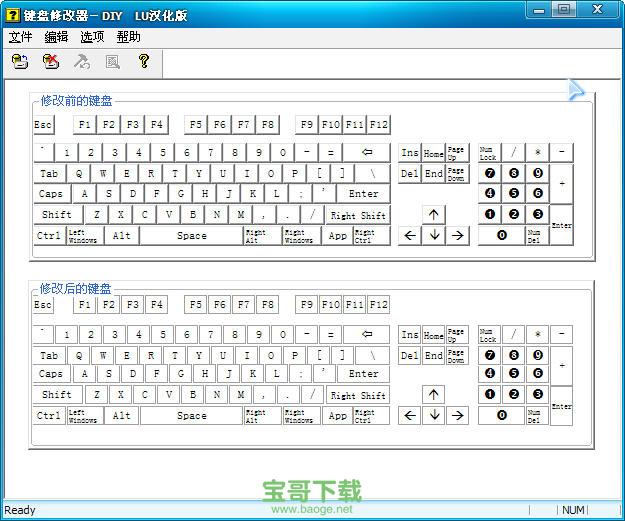Viewport: 625px width, 521px height.
Task: Open the 选项 menu
Action: pyautogui.click(x=92, y=37)
